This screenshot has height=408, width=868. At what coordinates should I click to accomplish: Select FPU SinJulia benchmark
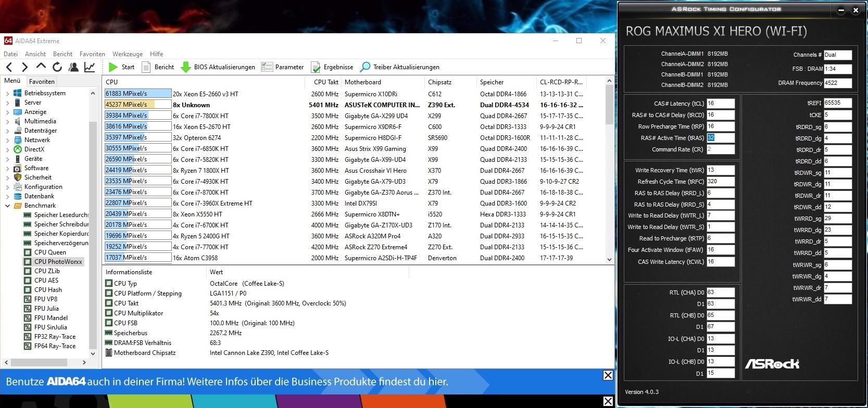click(51, 327)
